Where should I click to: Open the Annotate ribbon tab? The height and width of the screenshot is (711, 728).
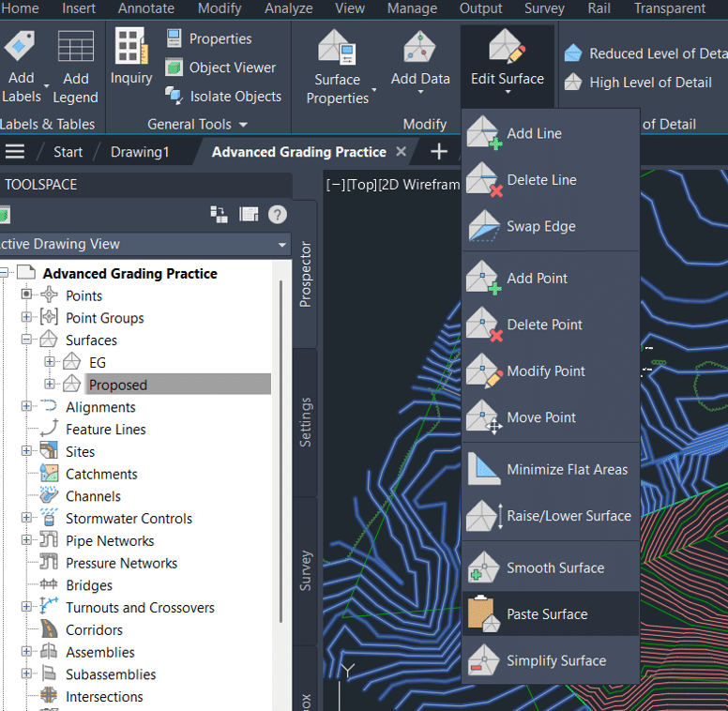click(x=145, y=8)
